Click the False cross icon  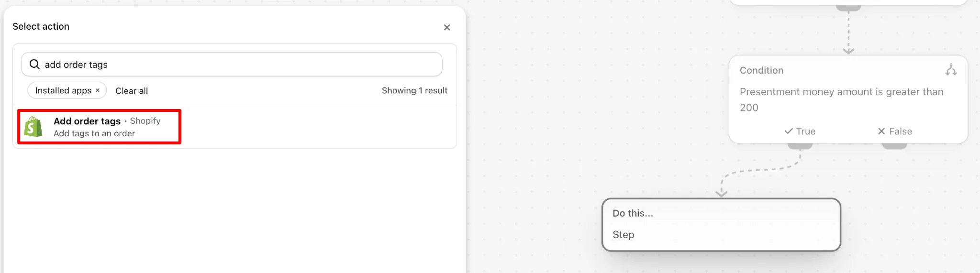tap(881, 131)
